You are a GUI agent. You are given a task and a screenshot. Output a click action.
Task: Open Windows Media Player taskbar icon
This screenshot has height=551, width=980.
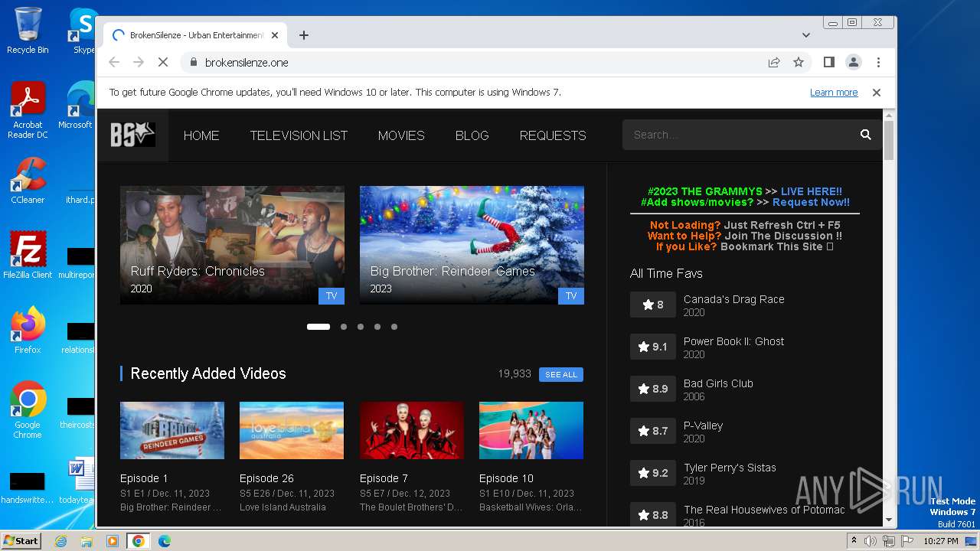112,541
